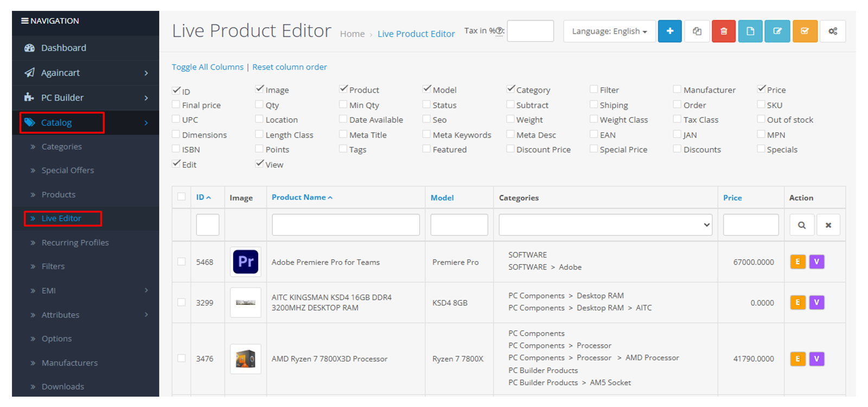Sort by ID column header
Viewport: 868px width, 407px height.
tap(203, 198)
